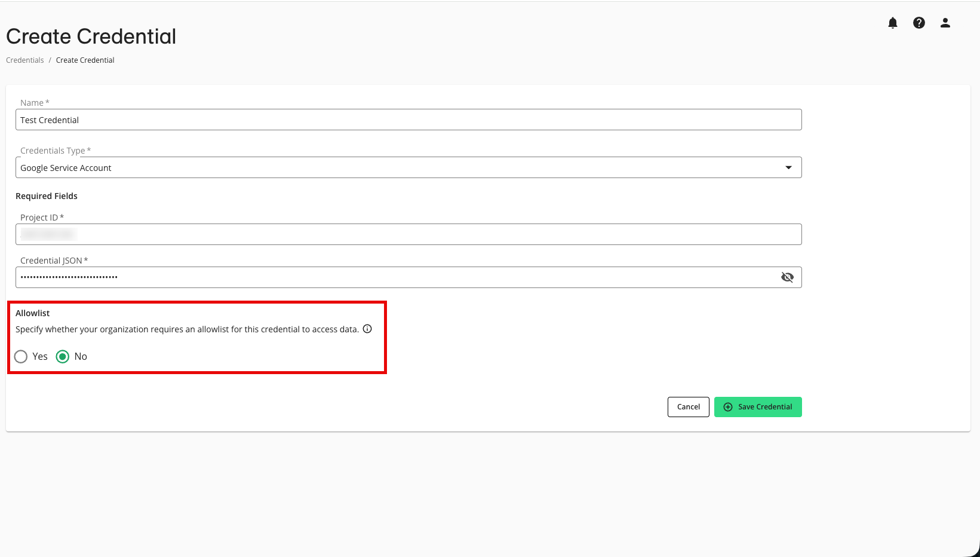Open the help question mark icon
The width and height of the screenshot is (980, 557).
pos(918,23)
